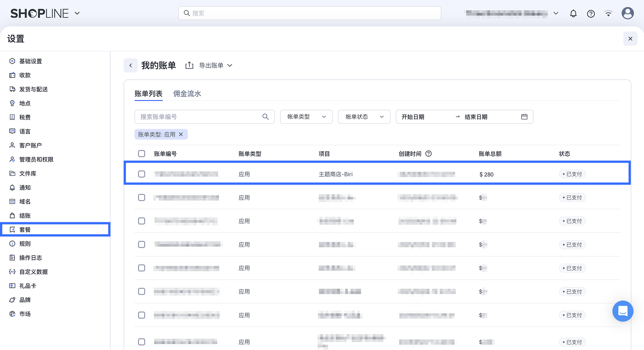Open the live chat support bubble
644x350 pixels.
pos(622,311)
